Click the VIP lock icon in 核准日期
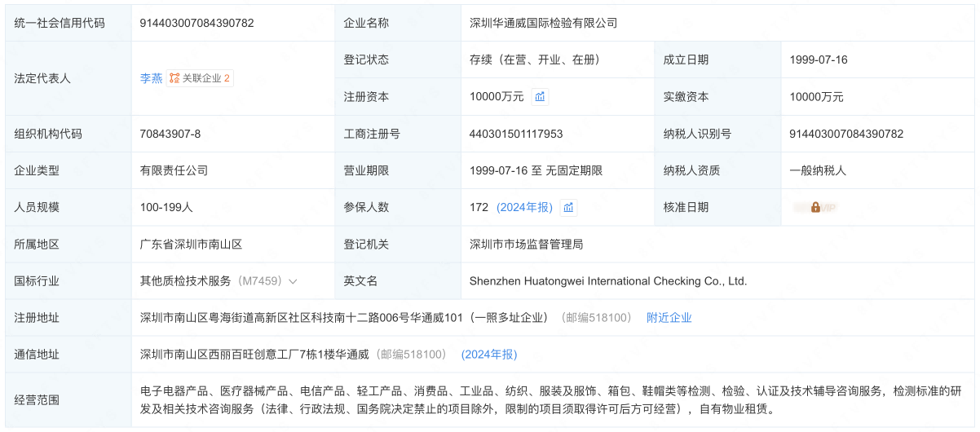The width and height of the screenshot is (980, 432). coord(815,208)
